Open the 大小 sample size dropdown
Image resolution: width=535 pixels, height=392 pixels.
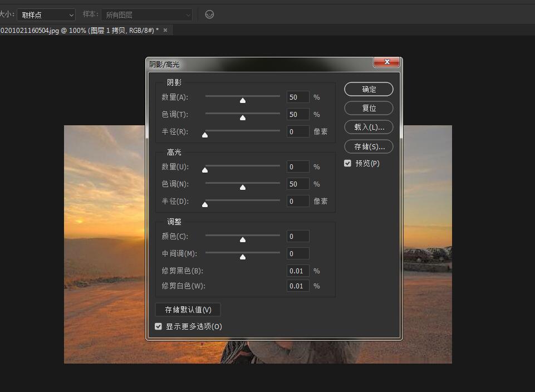click(x=46, y=14)
